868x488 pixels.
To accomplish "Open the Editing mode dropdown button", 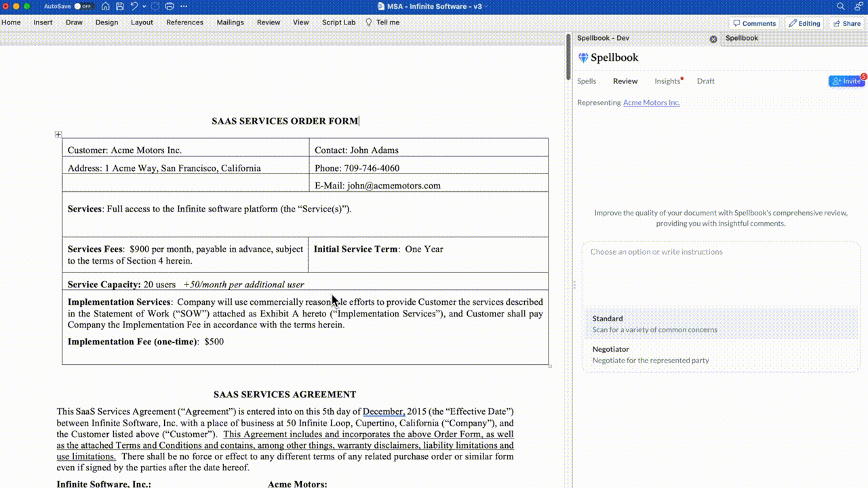I will [804, 23].
